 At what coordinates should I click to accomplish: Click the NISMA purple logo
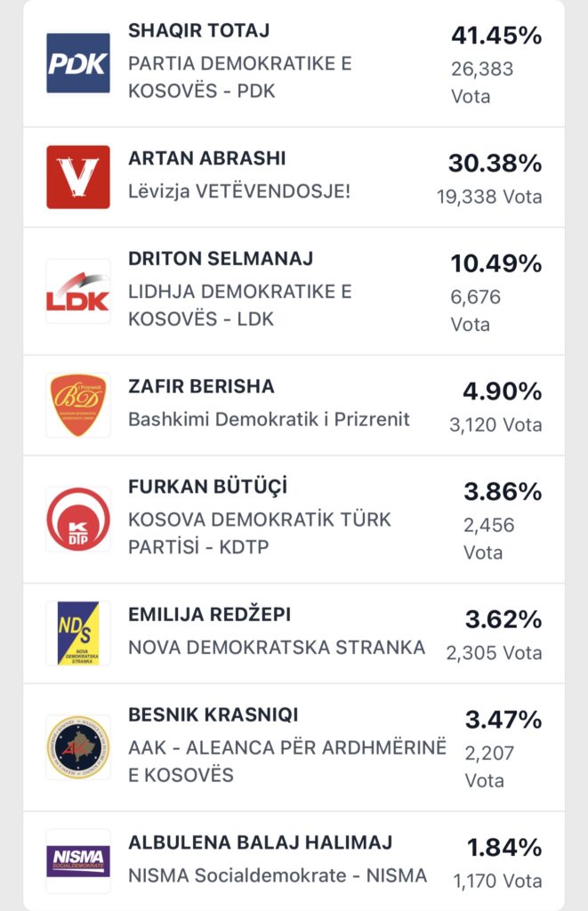[x=78, y=860]
